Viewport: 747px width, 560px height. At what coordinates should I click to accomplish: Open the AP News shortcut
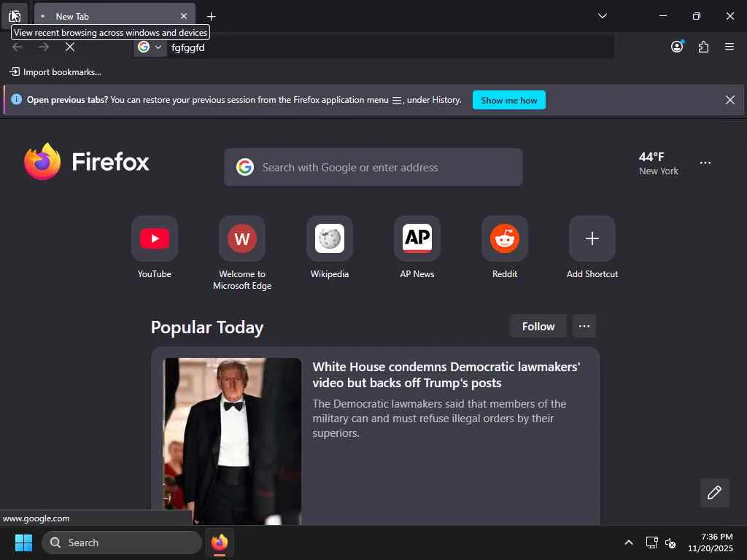417,238
